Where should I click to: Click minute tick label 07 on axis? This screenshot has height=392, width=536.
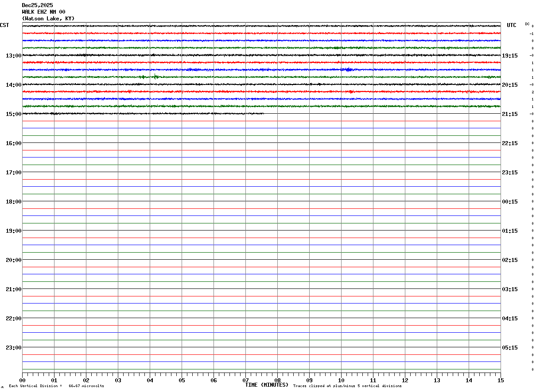245,380
